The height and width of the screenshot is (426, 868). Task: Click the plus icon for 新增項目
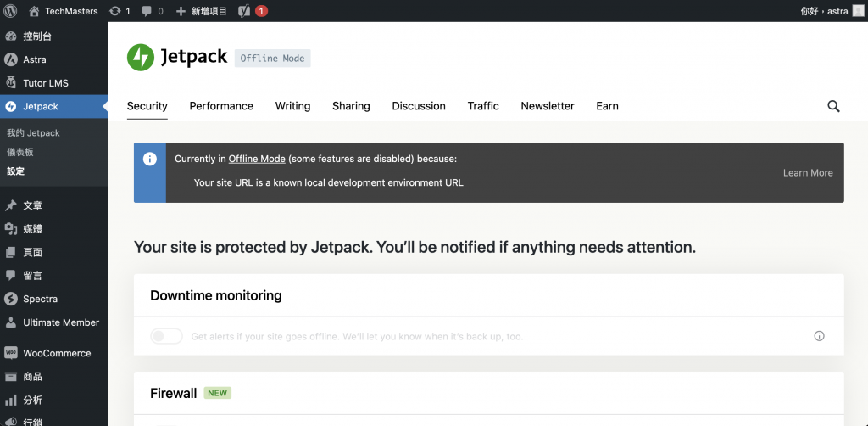pos(181,11)
